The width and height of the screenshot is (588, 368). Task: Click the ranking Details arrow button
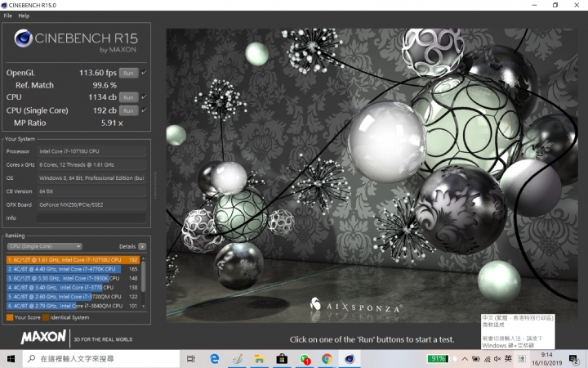click(142, 246)
